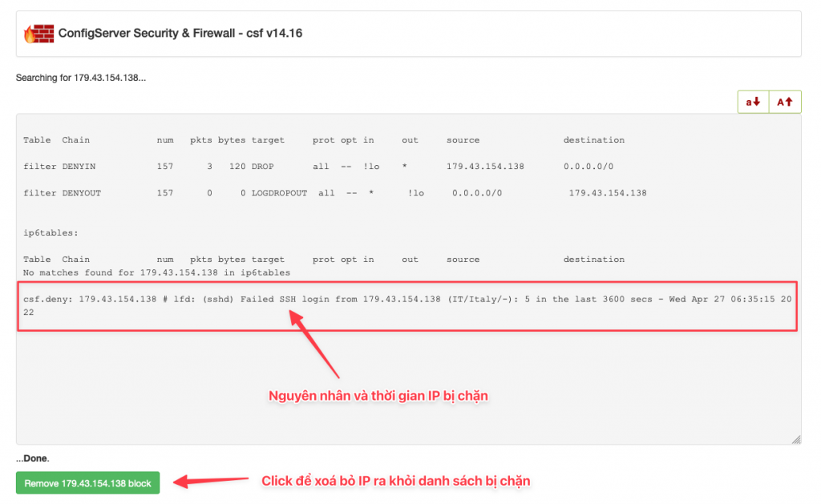The height and width of the screenshot is (504, 821).
Task: Click the 'destination' column header in first table
Action: [x=594, y=140]
